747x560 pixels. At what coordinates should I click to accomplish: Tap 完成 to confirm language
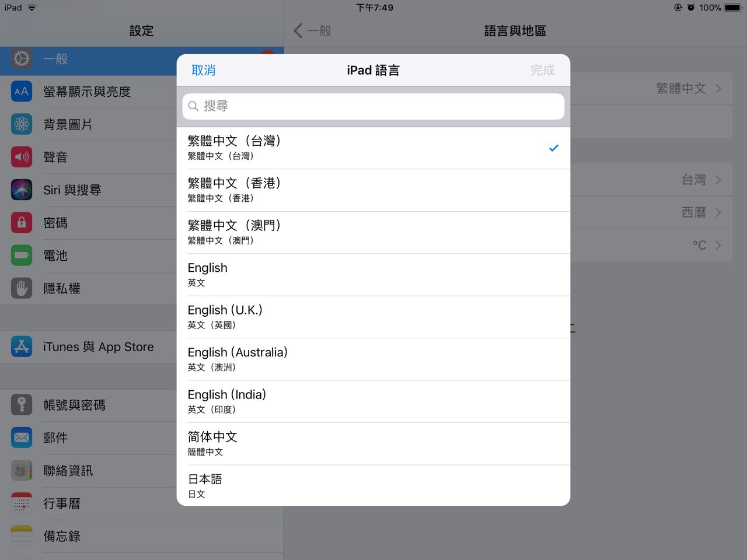[542, 70]
